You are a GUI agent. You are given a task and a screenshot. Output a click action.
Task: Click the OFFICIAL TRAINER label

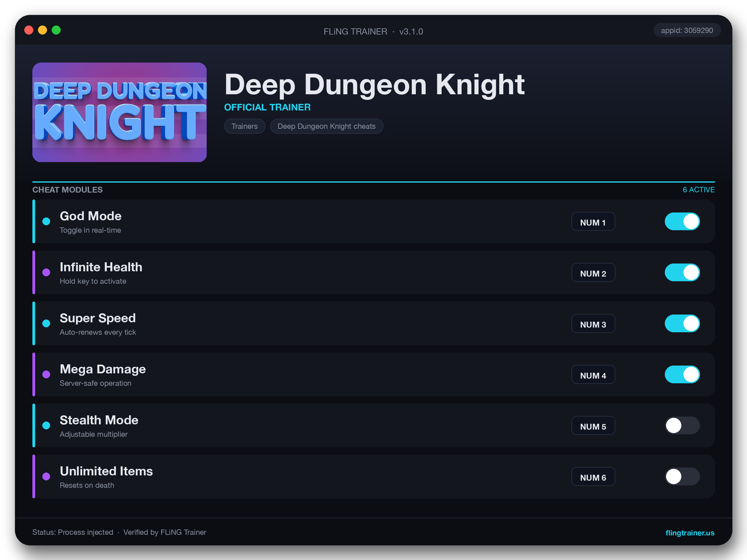point(267,107)
